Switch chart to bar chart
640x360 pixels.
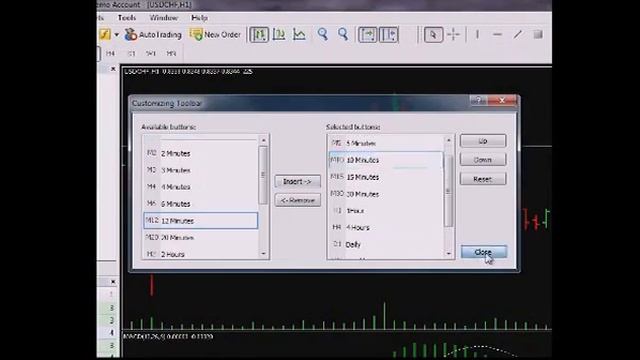pyautogui.click(x=259, y=35)
